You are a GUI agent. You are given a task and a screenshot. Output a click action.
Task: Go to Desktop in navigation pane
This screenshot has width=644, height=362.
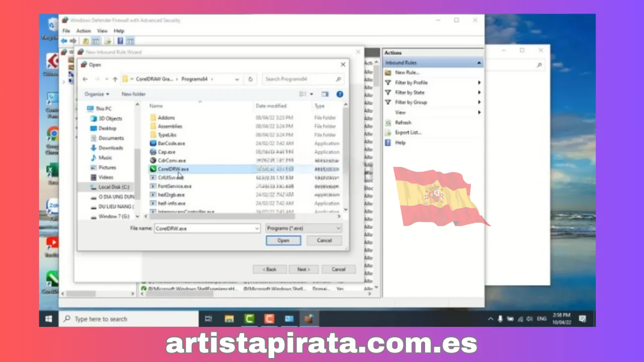click(107, 128)
